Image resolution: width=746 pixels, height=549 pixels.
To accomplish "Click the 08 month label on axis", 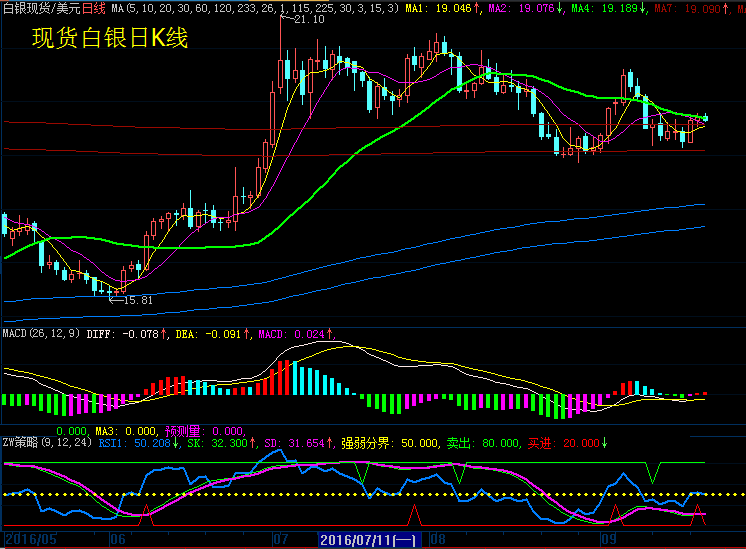I will point(437,539).
